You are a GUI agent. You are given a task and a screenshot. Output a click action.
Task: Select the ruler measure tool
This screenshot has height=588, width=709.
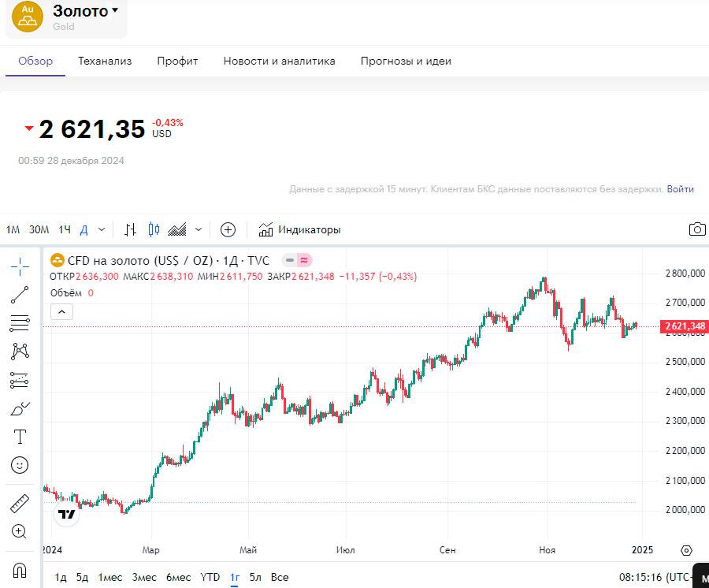coord(20,503)
